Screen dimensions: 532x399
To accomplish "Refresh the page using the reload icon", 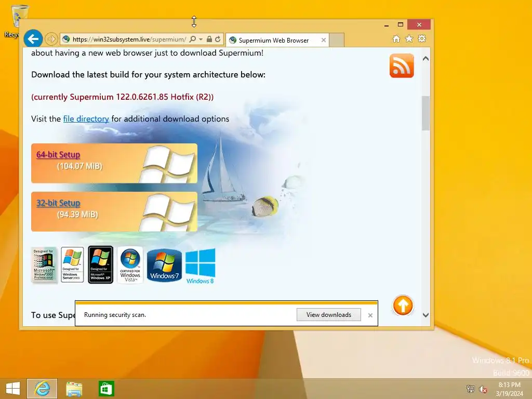I will tap(218, 39).
